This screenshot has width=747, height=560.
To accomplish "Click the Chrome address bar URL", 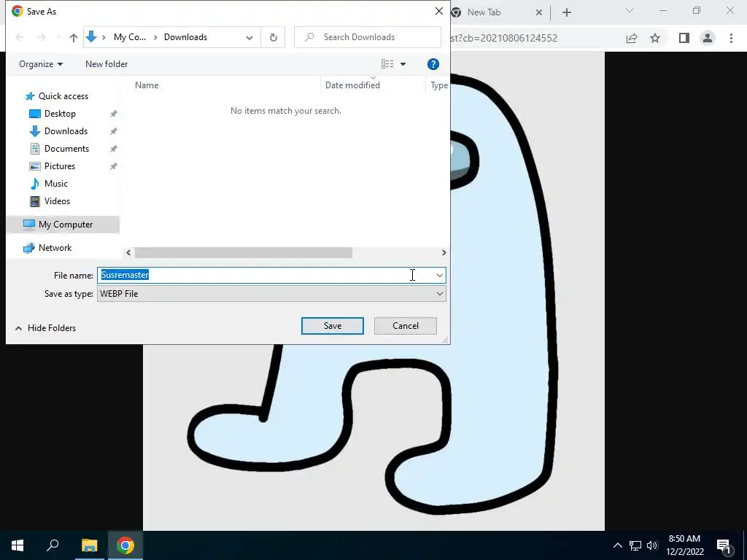I will [x=504, y=38].
